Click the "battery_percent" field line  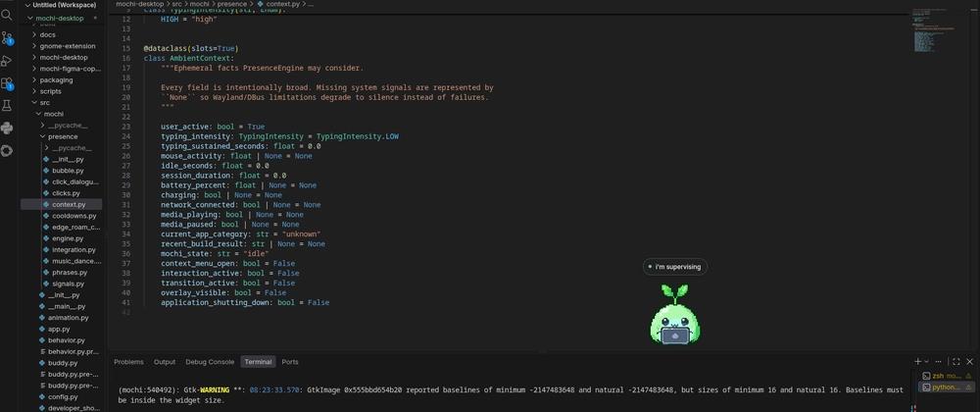click(x=238, y=185)
